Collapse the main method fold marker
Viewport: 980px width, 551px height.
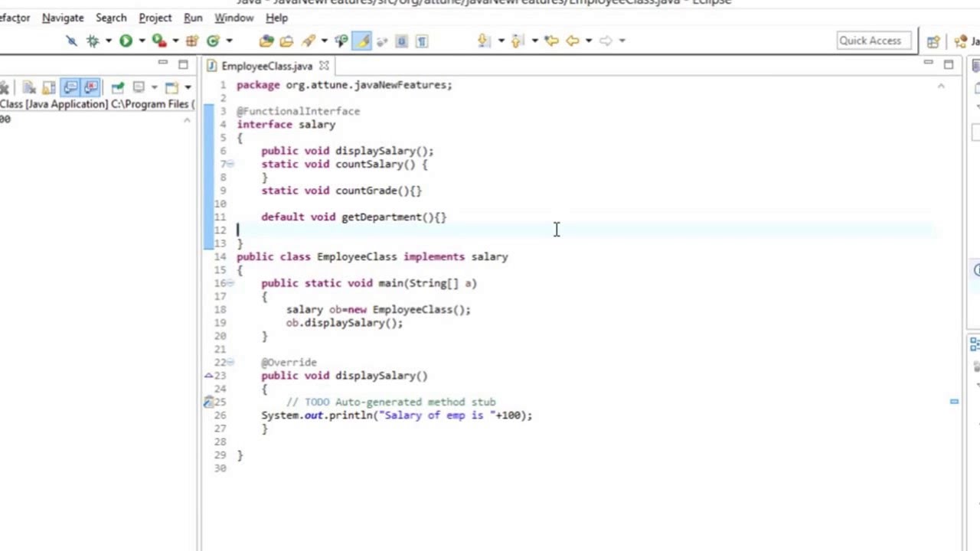230,283
